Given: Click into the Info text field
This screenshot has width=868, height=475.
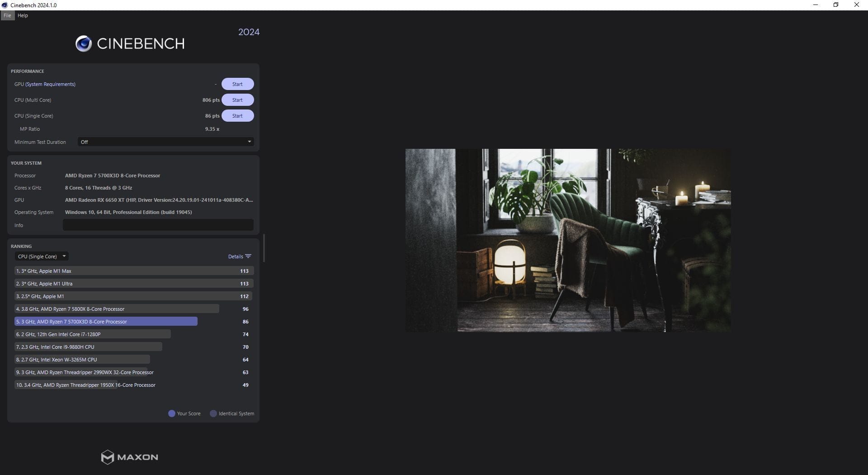Looking at the screenshot, I should [158, 225].
